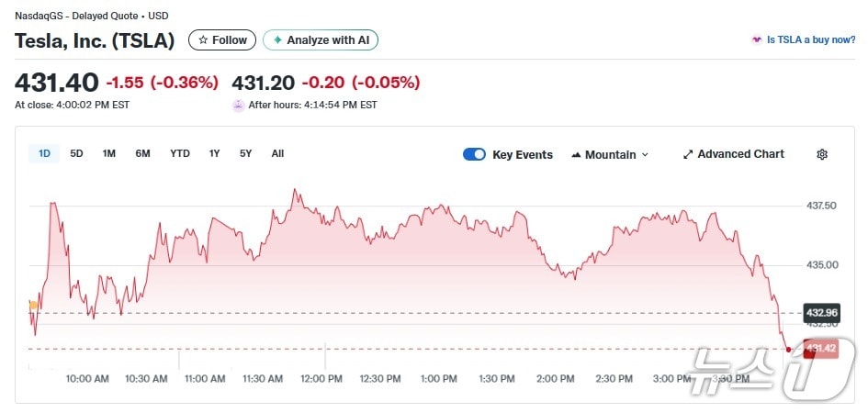Click the after hours moon icon

coord(239,105)
